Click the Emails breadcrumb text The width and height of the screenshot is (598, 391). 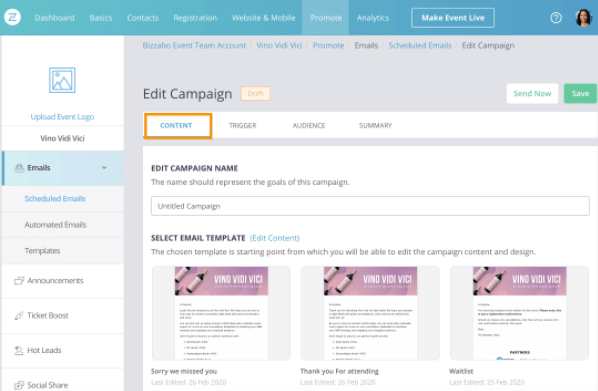[366, 45]
